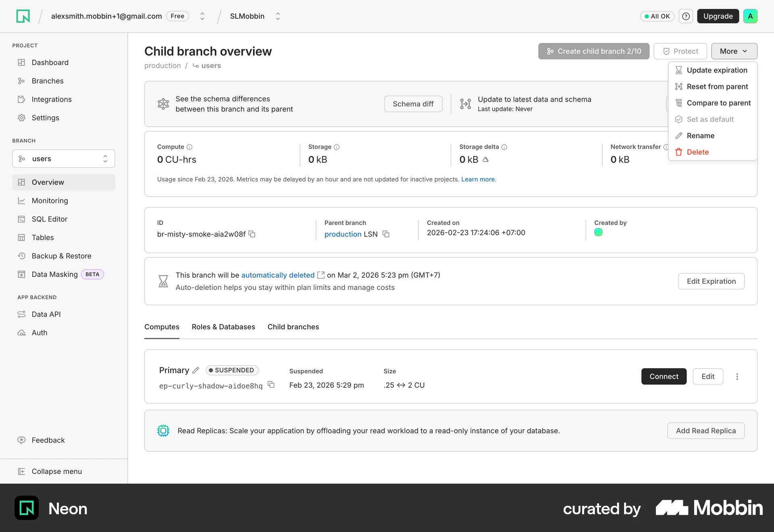Click the Tables icon in sidebar
774x532 pixels.
point(22,238)
